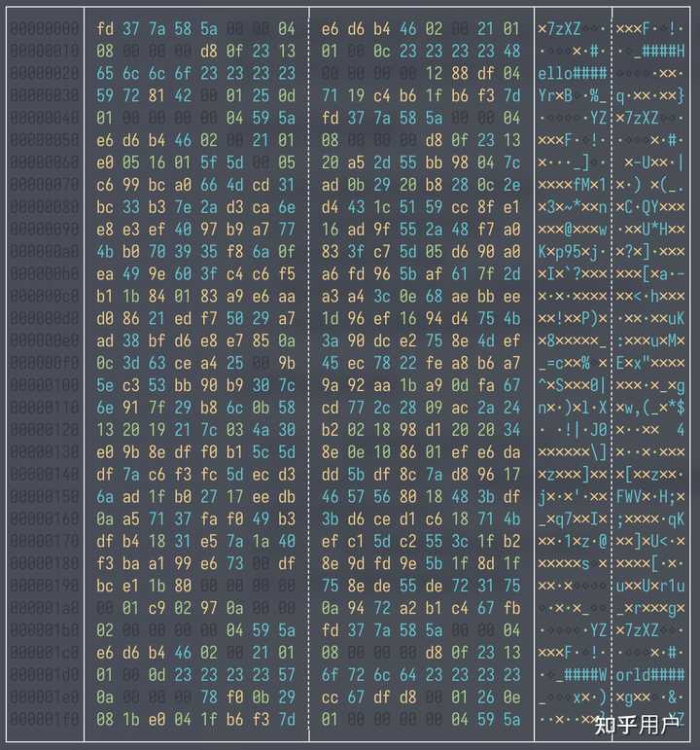Click byte 'c9' in row 000001a0
700x750 pixels.
(x=157, y=608)
